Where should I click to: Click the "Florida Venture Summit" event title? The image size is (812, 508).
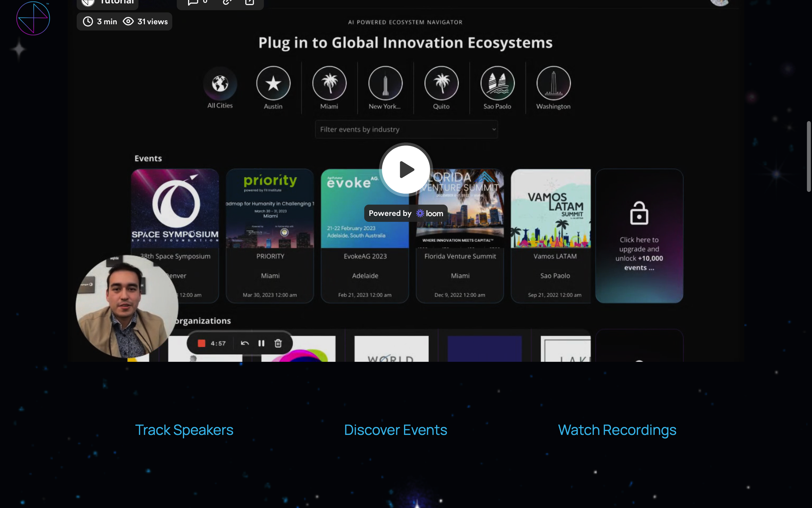click(x=460, y=256)
